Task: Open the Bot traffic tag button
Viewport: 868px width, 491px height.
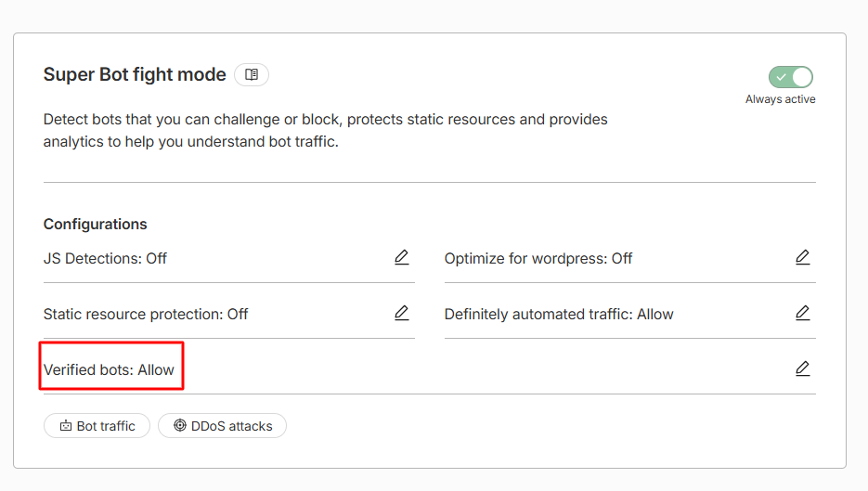Action: pos(97,426)
